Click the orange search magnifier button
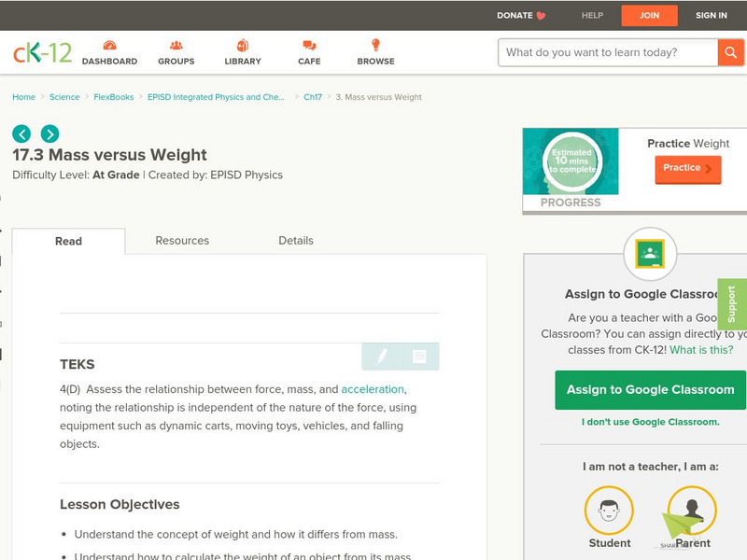 coord(730,52)
